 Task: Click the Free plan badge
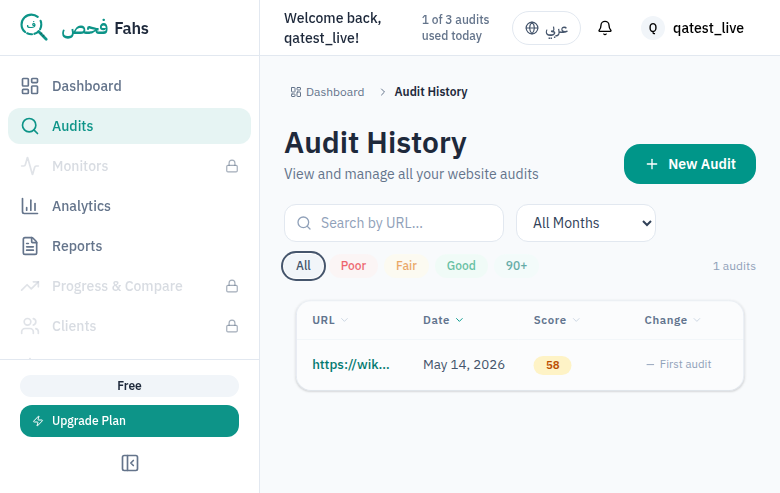point(129,386)
